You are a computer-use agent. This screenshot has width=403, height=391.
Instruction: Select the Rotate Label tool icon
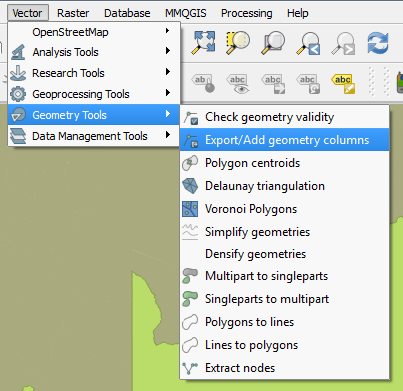[x=308, y=84]
